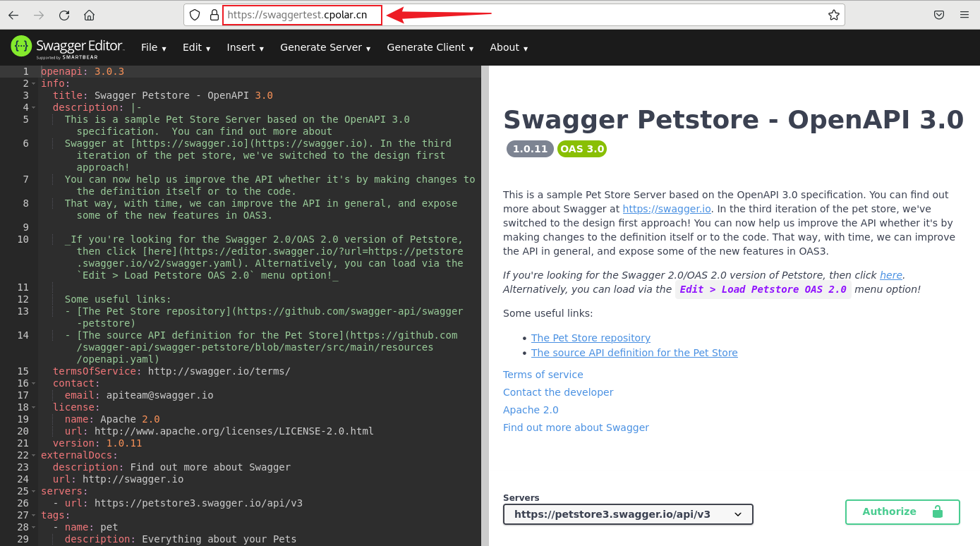Click the shield tracking protection icon
The height and width of the screenshot is (546, 980).
[x=195, y=15]
